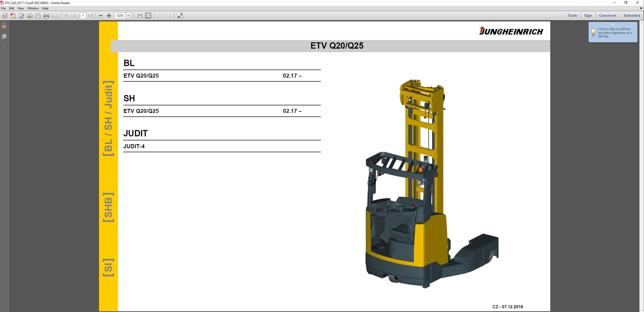The image size is (644, 312).
Task: Open the View menu
Action: click(x=21, y=8)
